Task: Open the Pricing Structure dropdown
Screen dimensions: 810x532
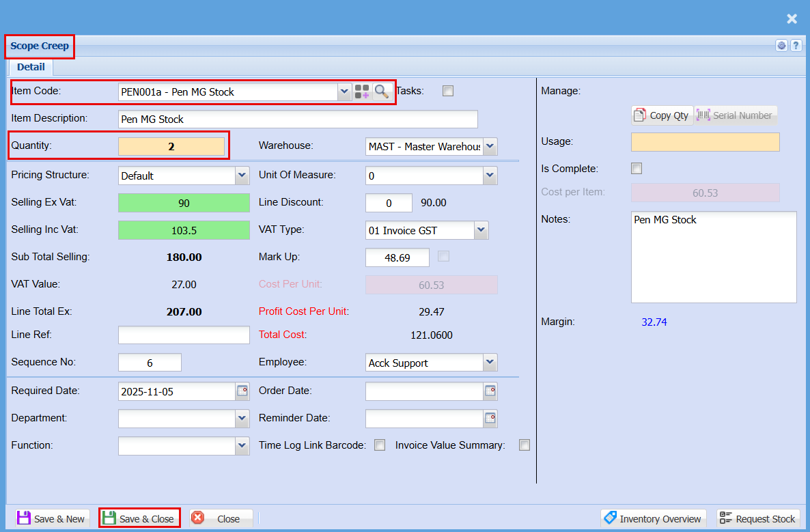Action: [242, 176]
